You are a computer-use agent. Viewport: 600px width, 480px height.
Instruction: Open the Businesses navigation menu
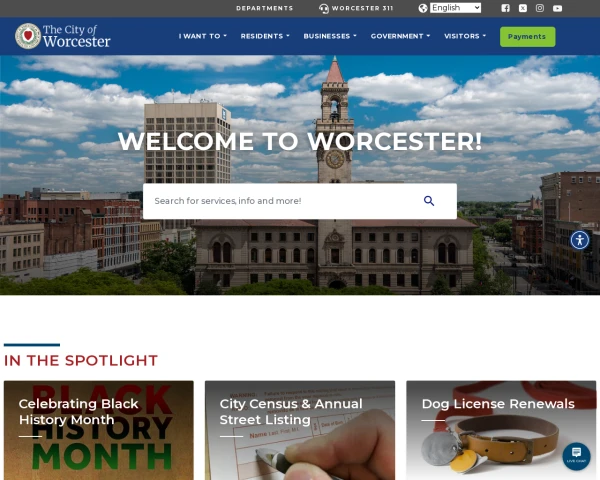point(330,36)
